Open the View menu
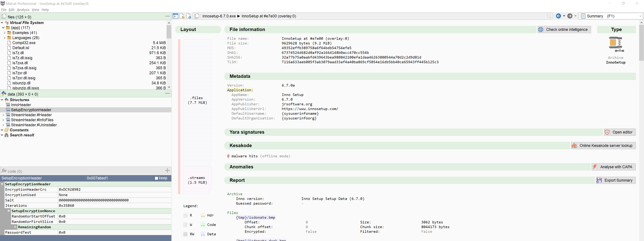This screenshot has height=241, width=644. click(x=35, y=10)
